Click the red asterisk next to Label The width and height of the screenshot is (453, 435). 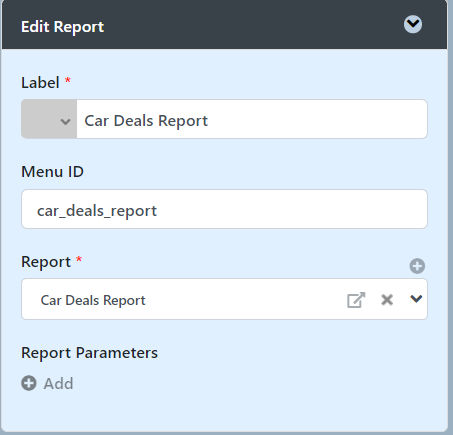[68, 80]
